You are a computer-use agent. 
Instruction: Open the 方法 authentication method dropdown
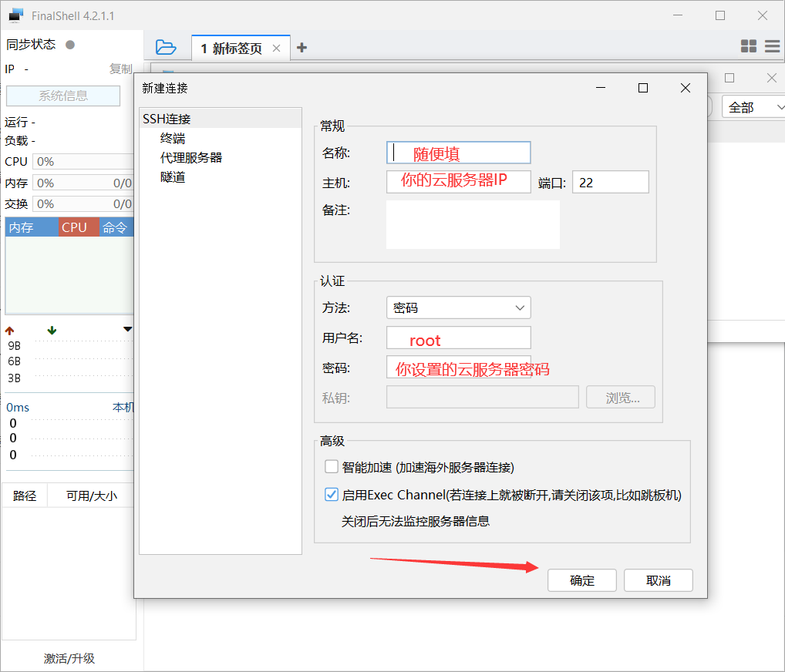[459, 307]
